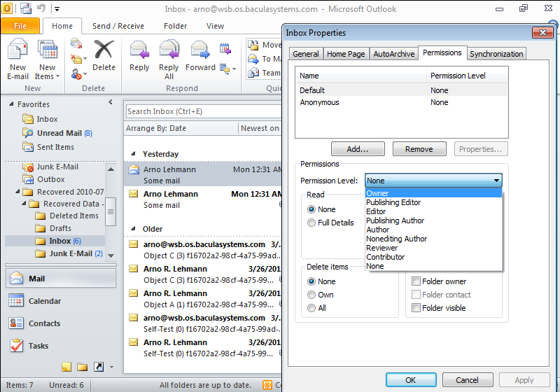560x392 pixels.
Task: Open the Home Page properties tab
Action: tap(346, 54)
